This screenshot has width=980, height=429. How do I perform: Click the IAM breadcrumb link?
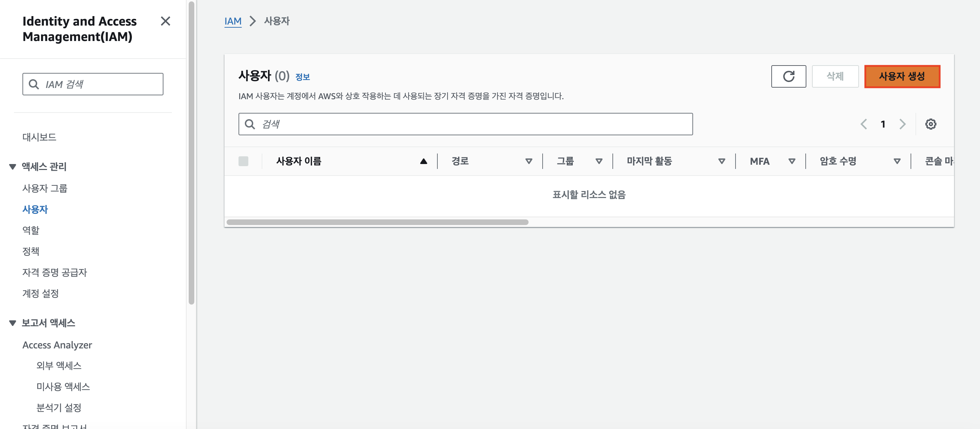(233, 21)
